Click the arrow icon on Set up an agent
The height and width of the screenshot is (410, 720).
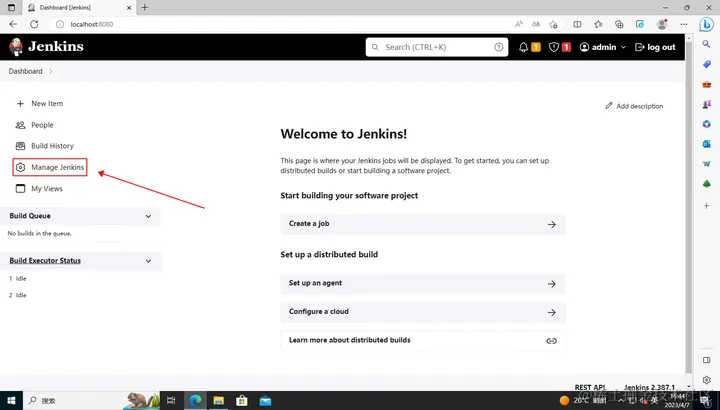coord(551,284)
